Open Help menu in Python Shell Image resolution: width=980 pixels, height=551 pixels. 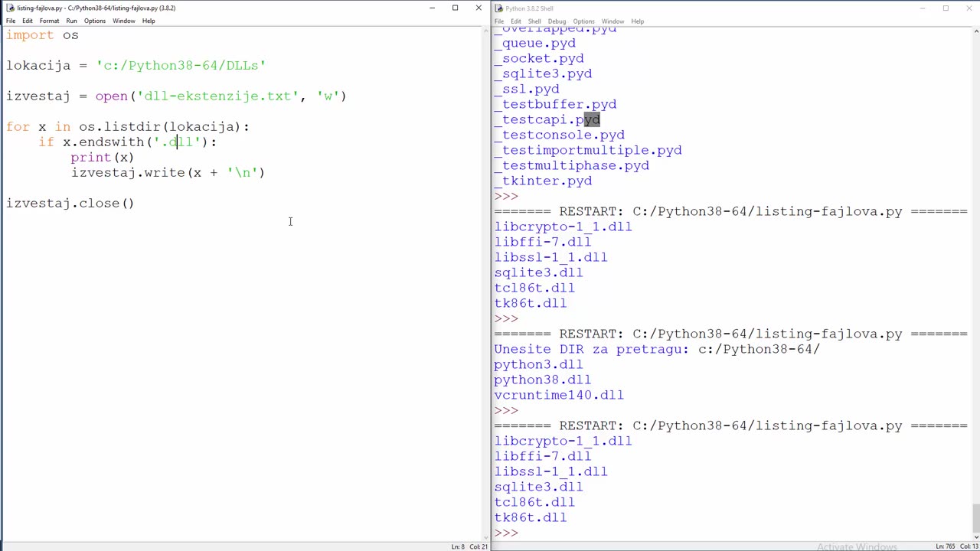637,21
